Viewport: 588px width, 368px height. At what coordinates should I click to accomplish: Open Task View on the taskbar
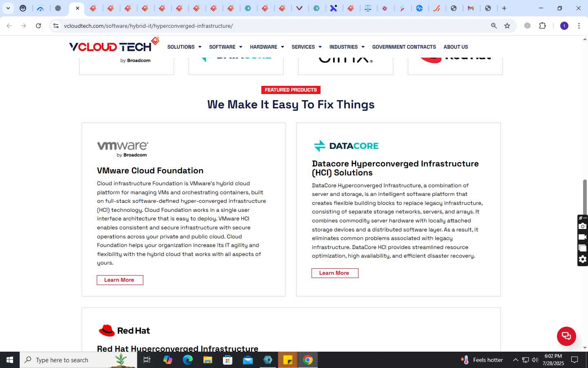click(147, 360)
